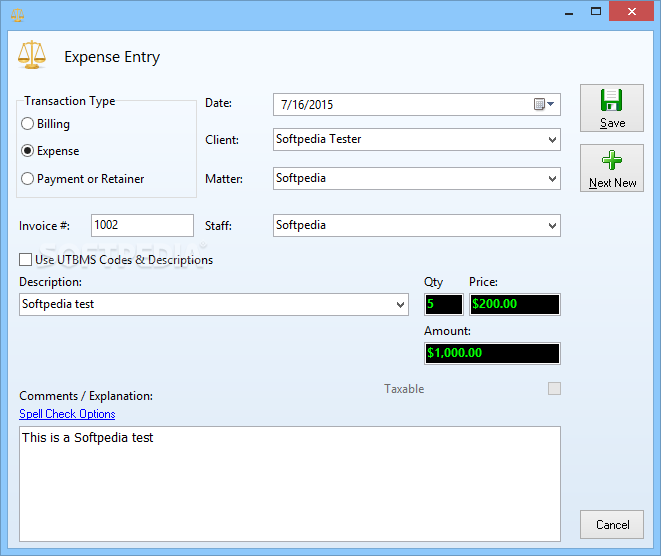
Task: Open the Staff dropdown list
Action: 552,226
